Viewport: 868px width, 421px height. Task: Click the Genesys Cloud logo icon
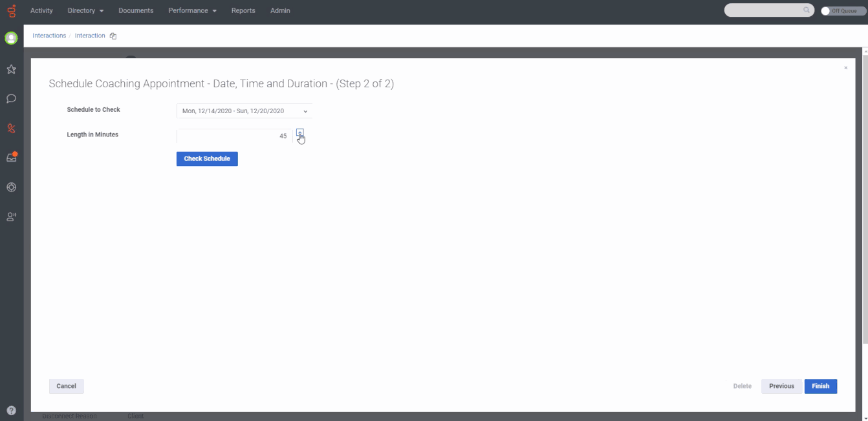11,11
